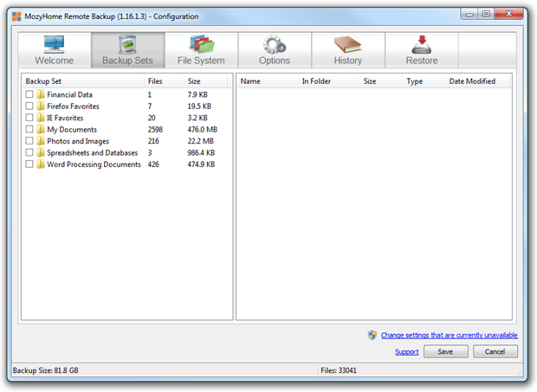Click the Save button

tap(445, 351)
